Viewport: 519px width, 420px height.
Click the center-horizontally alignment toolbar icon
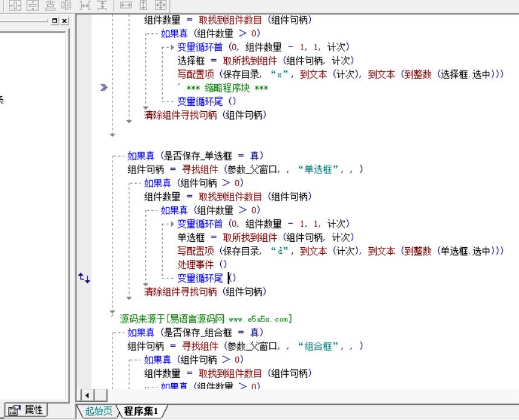15,5
